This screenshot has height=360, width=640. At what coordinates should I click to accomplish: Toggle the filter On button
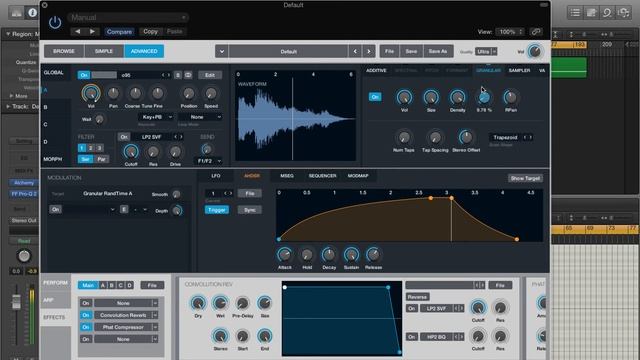coord(124,137)
